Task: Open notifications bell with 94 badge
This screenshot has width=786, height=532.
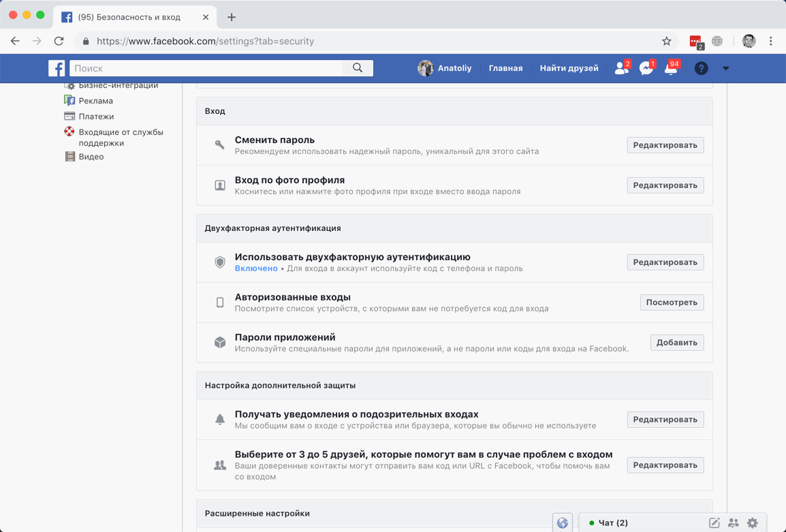Action: pos(671,68)
